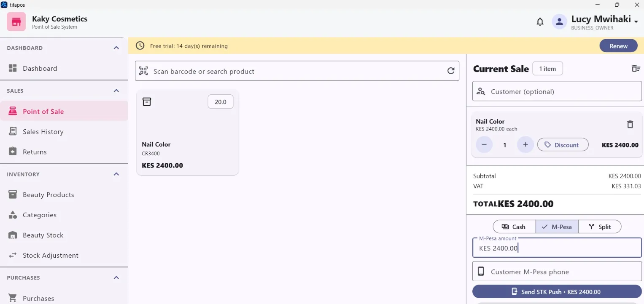Viewport: 644px width, 304px height.
Task: Select Split payment method
Action: [600, 227]
